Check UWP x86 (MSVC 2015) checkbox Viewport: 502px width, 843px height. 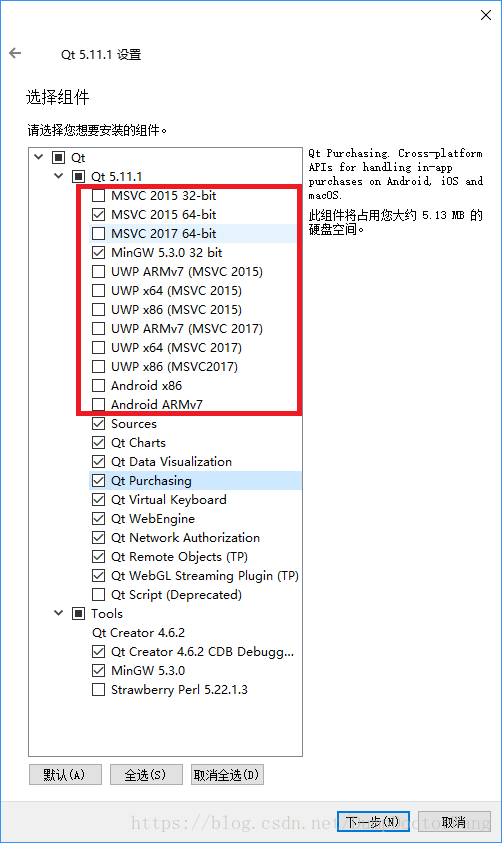click(x=98, y=309)
